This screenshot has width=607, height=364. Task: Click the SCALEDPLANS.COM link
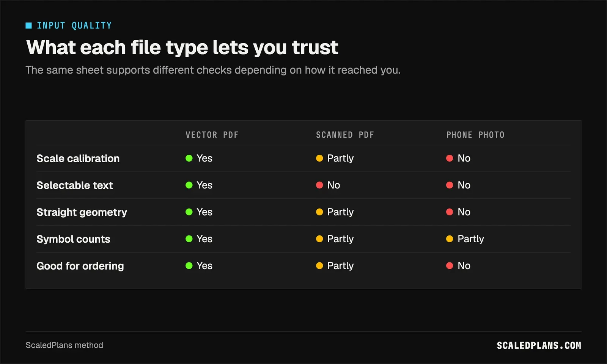(x=539, y=345)
